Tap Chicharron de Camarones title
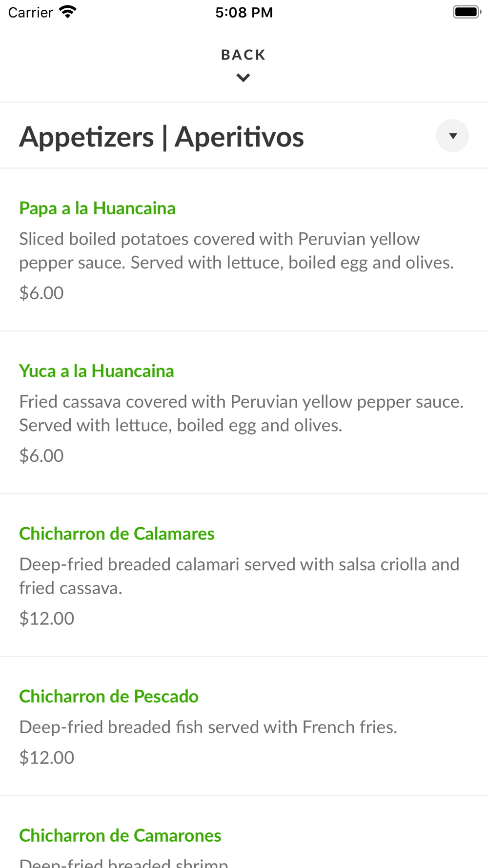The width and height of the screenshot is (488, 868). [x=120, y=835]
